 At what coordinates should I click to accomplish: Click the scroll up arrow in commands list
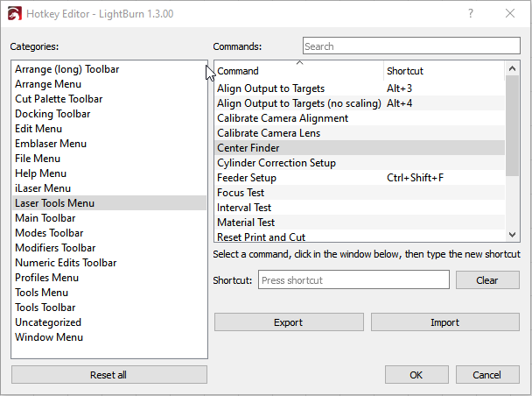tap(513, 68)
